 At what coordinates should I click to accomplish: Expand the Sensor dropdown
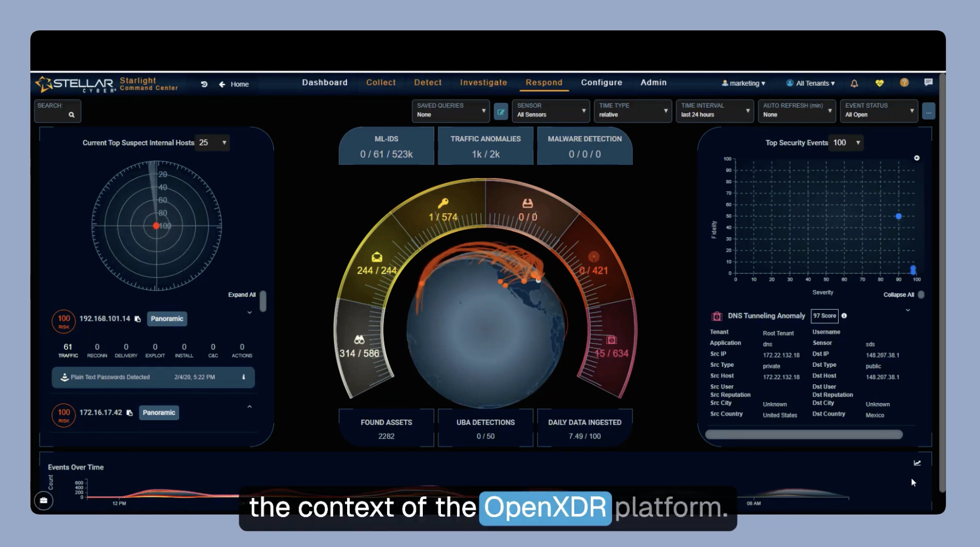pos(551,111)
